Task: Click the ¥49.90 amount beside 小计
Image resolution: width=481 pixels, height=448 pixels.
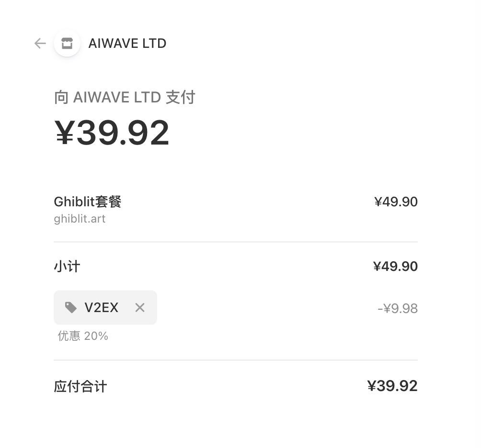Action: tap(395, 267)
